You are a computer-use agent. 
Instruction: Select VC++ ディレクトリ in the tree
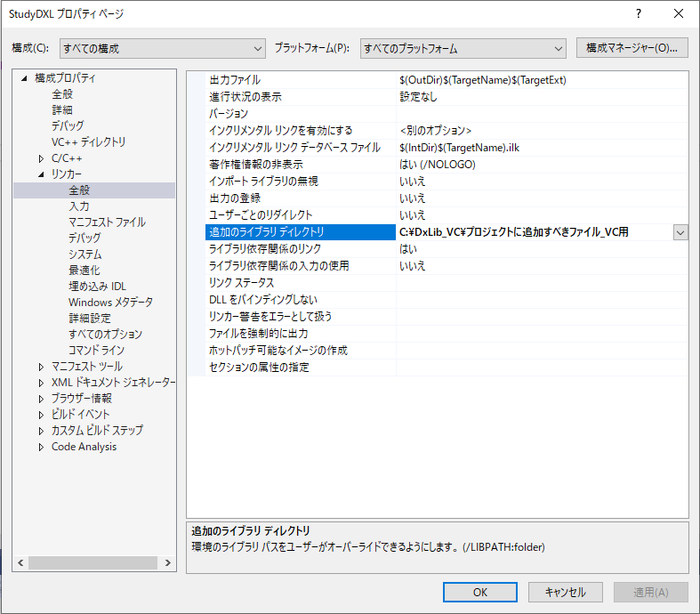pyautogui.click(x=88, y=142)
